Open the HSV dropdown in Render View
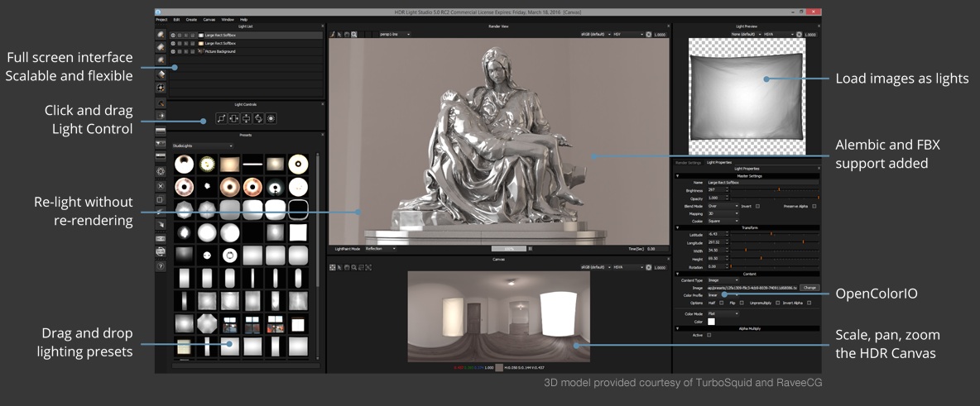The width and height of the screenshot is (980, 406). tap(628, 35)
